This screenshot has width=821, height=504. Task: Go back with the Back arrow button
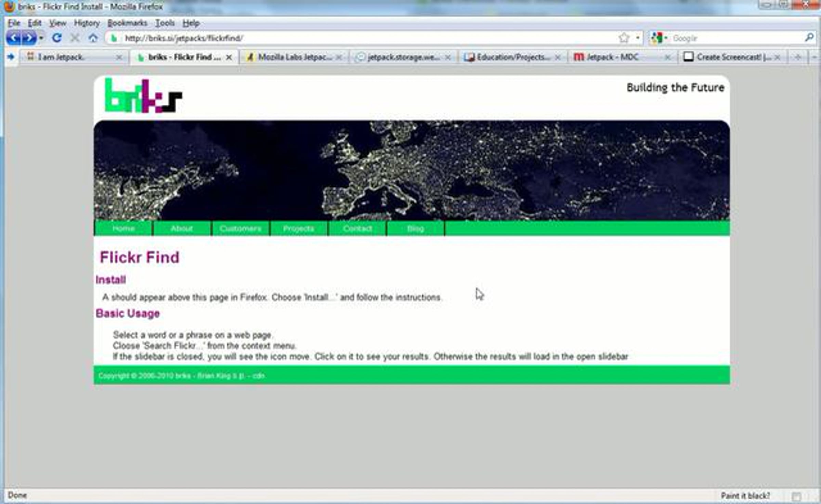click(14, 38)
